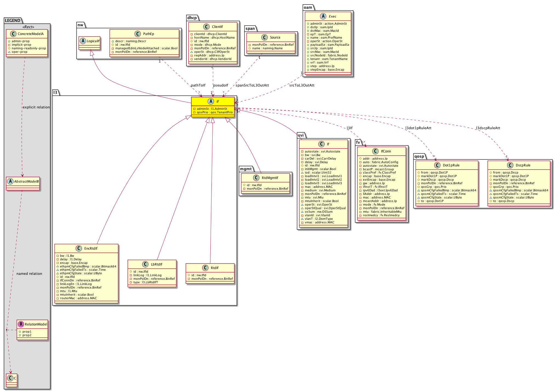Screen dimensions: 558x392
Task: Click the 'C' icon of IfConn class
Action: 375,151
